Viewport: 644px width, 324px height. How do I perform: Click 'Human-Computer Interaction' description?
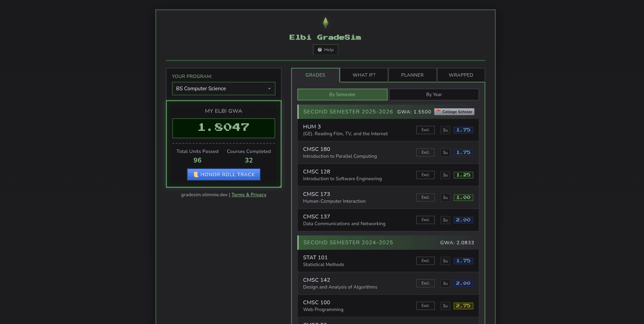tap(334, 201)
